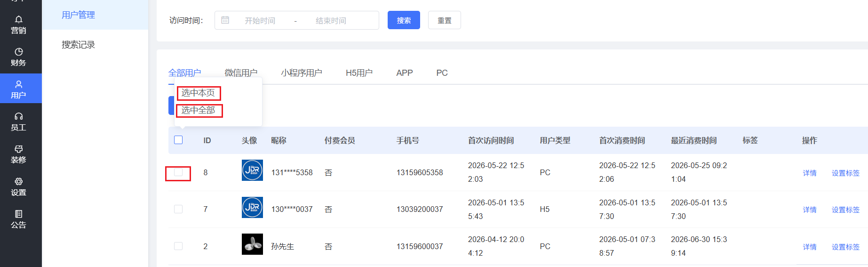Open the 设置 settings sidebar section

[19, 187]
